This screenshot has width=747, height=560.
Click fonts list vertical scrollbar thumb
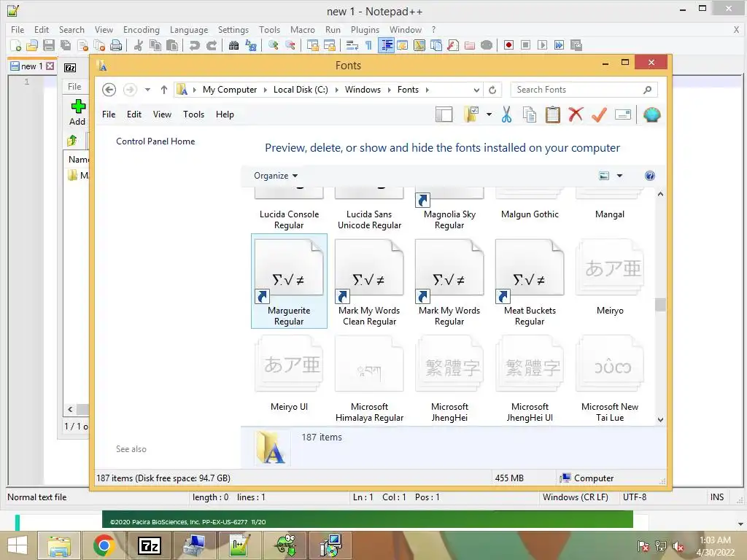tap(660, 304)
